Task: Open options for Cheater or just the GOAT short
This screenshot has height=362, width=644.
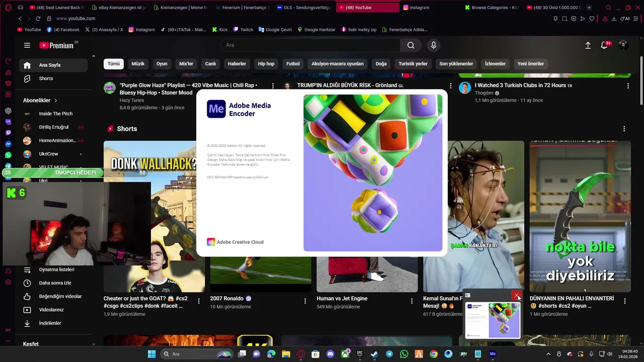Action: [x=199, y=301]
